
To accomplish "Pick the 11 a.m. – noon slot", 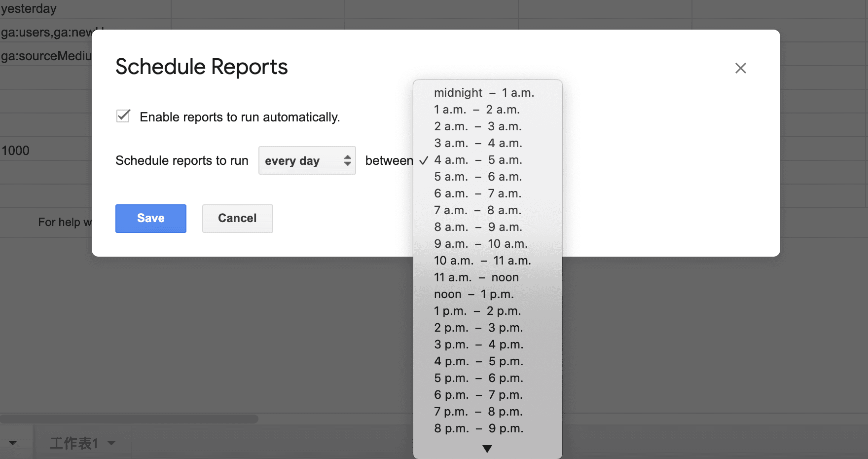I will [476, 277].
